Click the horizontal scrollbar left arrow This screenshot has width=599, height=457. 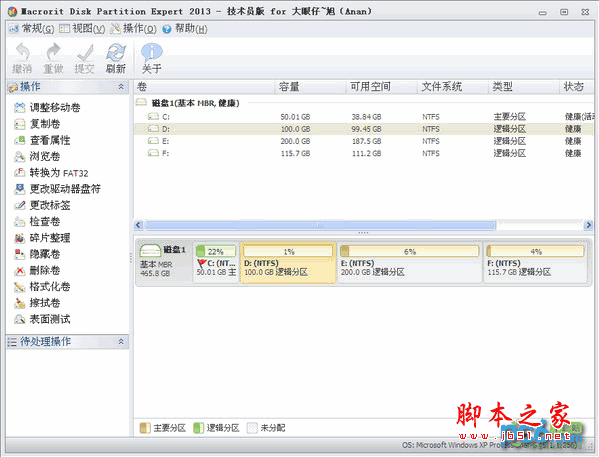[139, 225]
